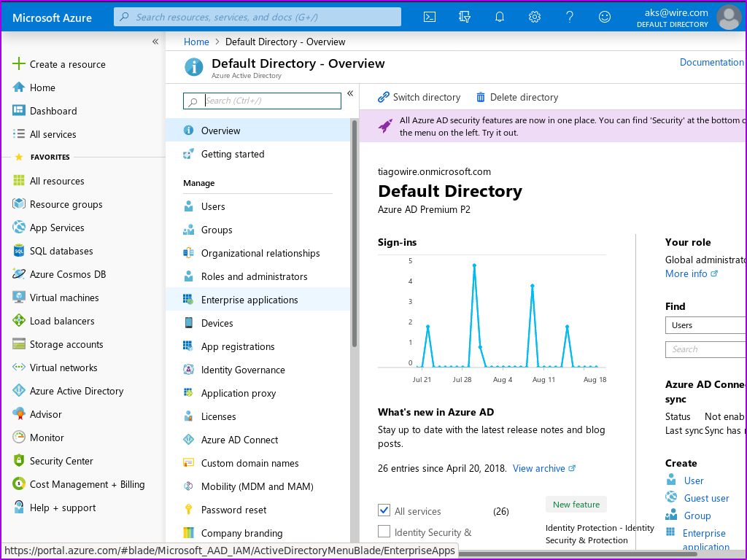Click the Load balancers diamond icon
747x560 pixels.
pos(18,321)
